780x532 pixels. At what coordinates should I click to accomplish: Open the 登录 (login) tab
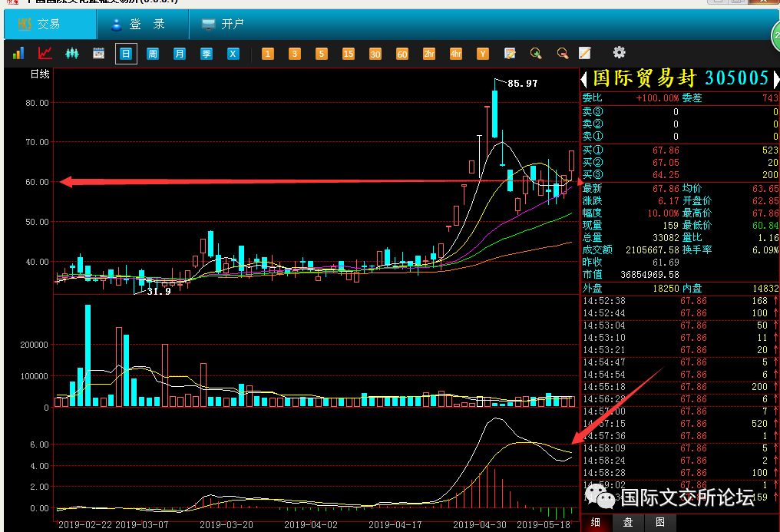click(x=143, y=24)
